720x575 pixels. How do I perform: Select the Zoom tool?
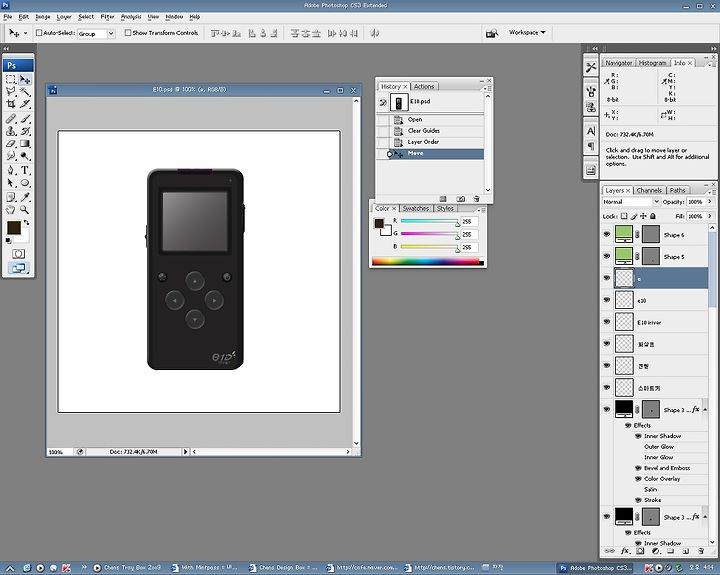click(x=25, y=210)
